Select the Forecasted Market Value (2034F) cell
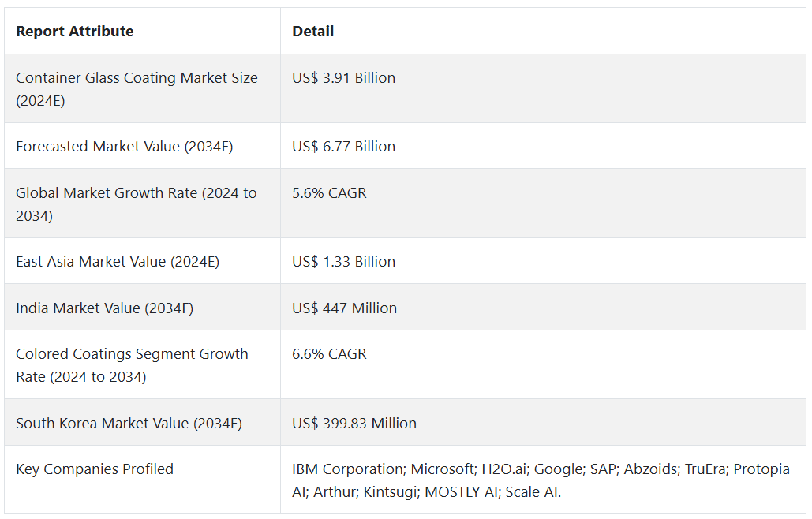The width and height of the screenshot is (812, 519). pyautogui.click(x=124, y=147)
